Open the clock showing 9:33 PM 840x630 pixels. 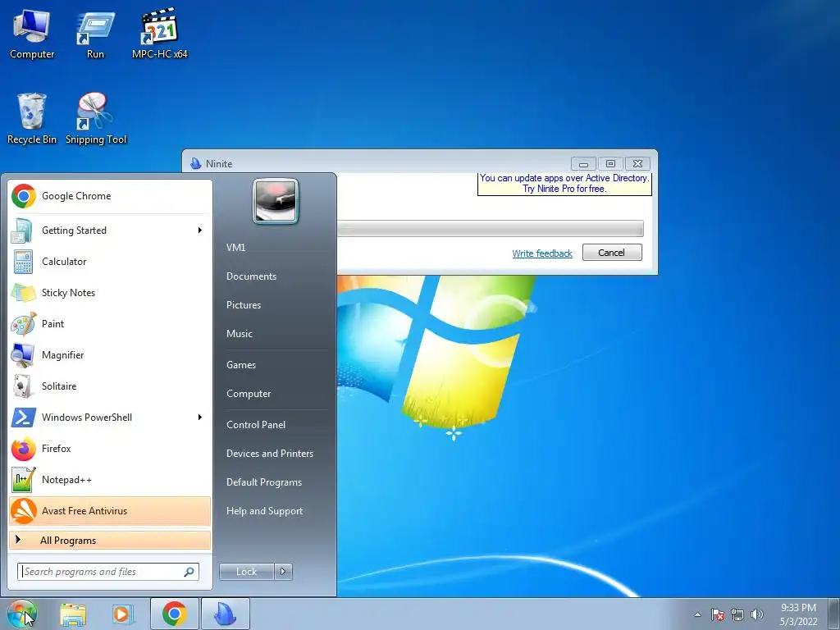(798, 614)
